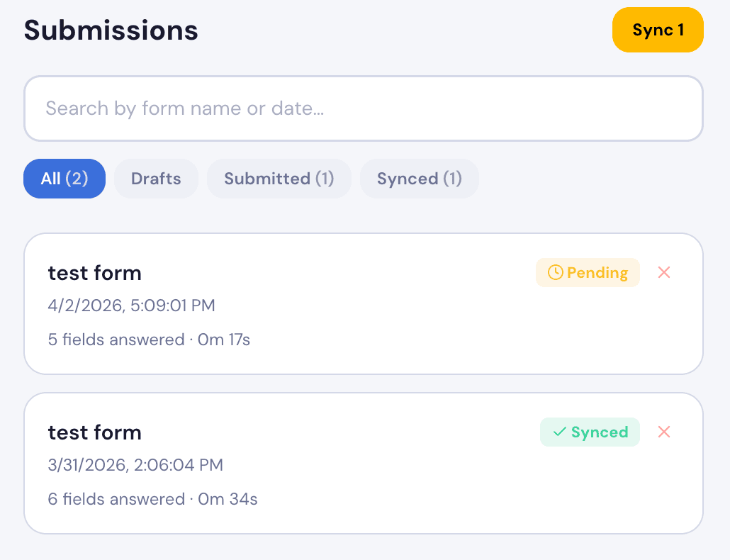Select the All (2) filter
Viewport: 730px width, 560px height.
(x=64, y=179)
